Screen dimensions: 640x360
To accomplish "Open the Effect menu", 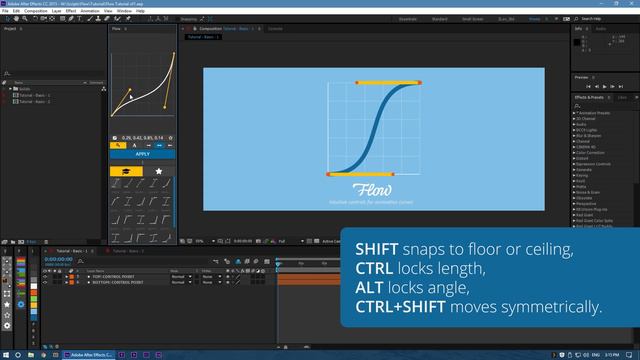I will [x=71, y=11].
